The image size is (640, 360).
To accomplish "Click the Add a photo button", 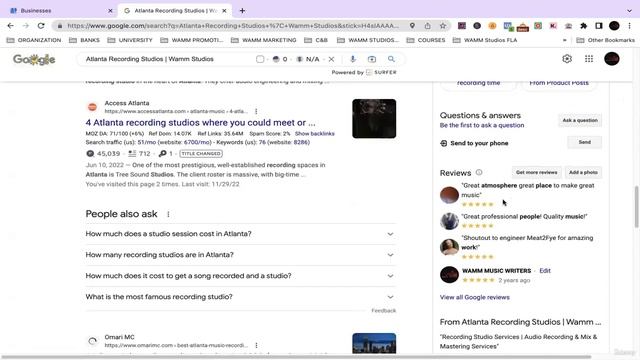I will coord(583,173).
